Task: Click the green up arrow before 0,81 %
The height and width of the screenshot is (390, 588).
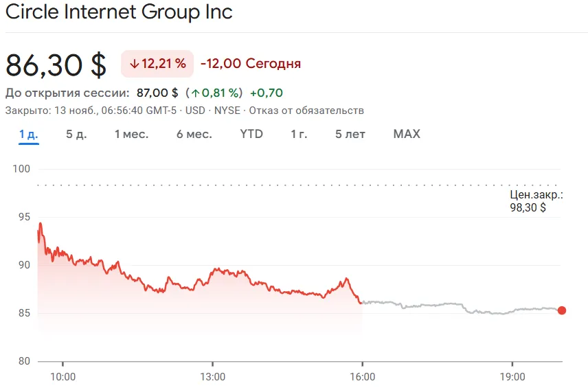Action: (x=196, y=93)
